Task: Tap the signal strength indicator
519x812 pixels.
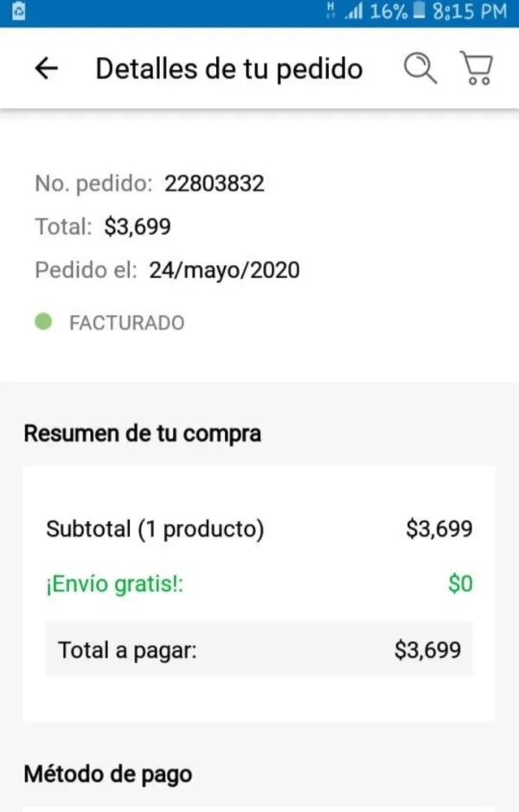Action: click(352, 12)
